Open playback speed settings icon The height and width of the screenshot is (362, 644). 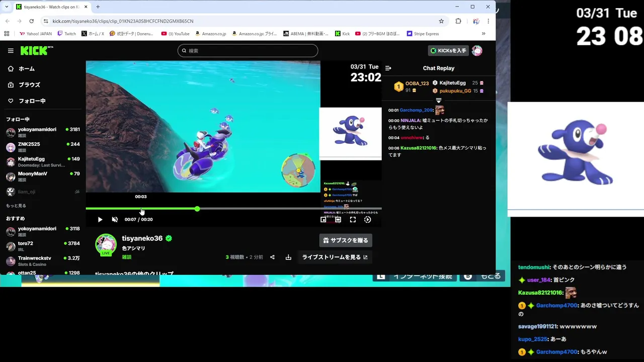(368, 220)
